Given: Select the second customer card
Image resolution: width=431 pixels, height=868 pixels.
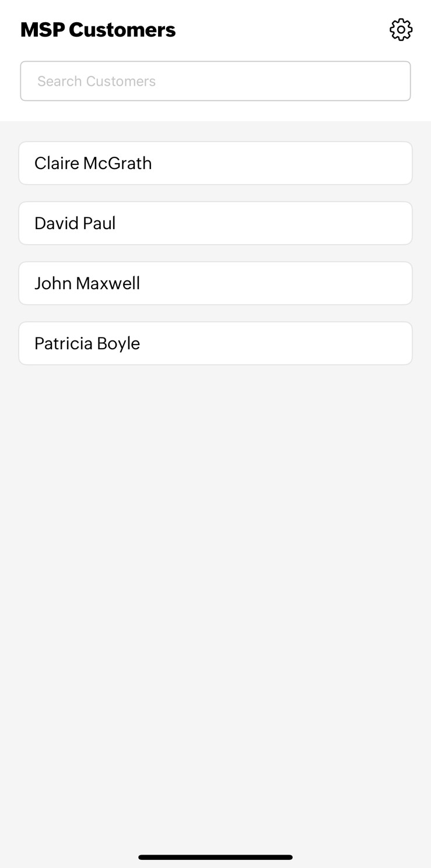Looking at the screenshot, I should [215, 223].
